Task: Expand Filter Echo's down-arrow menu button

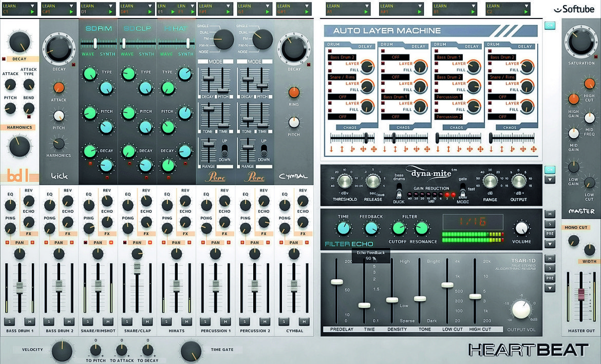Action: pyautogui.click(x=550, y=244)
